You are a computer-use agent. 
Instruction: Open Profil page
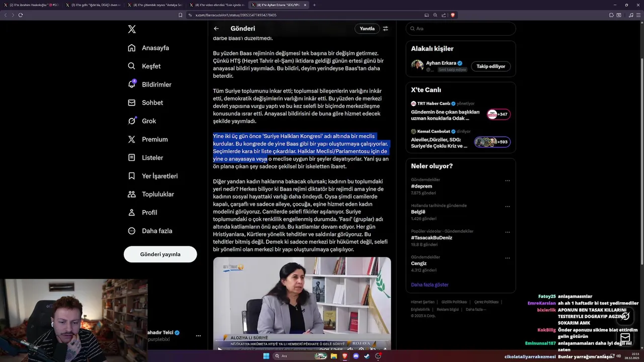(x=142, y=212)
